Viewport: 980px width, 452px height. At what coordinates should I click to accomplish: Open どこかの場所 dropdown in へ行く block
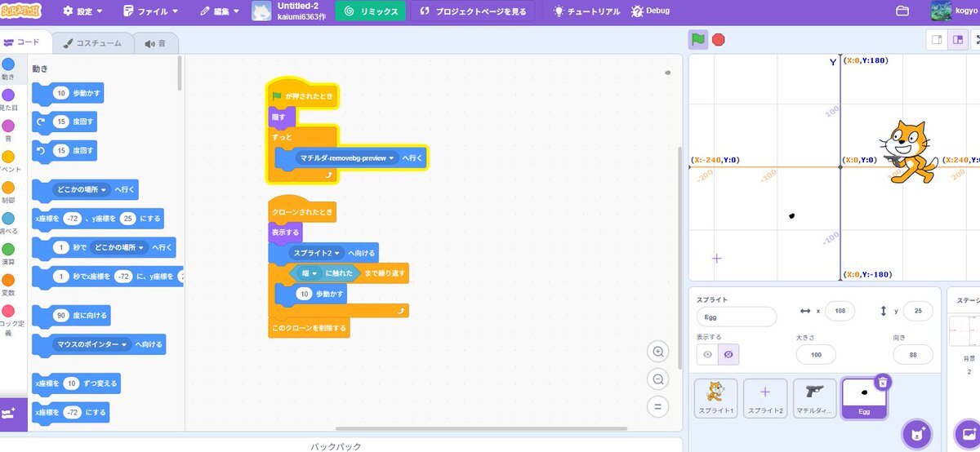point(82,190)
